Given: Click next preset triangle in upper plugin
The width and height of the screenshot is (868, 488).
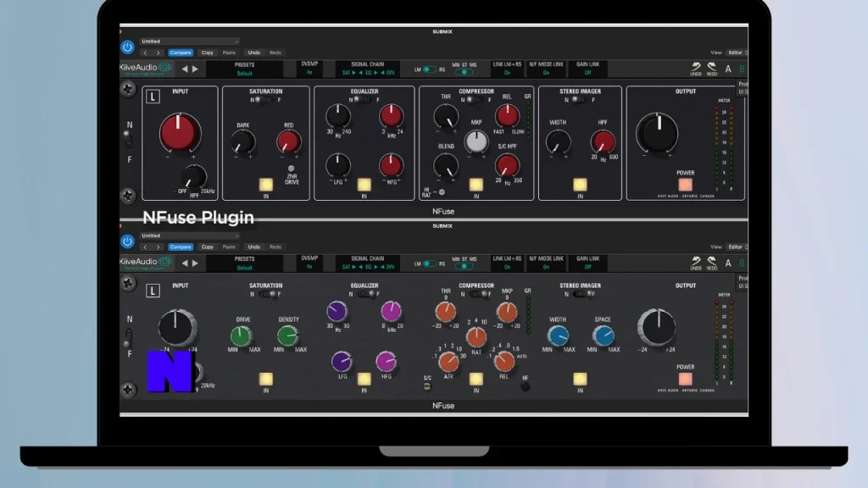Looking at the screenshot, I should coord(195,69).
